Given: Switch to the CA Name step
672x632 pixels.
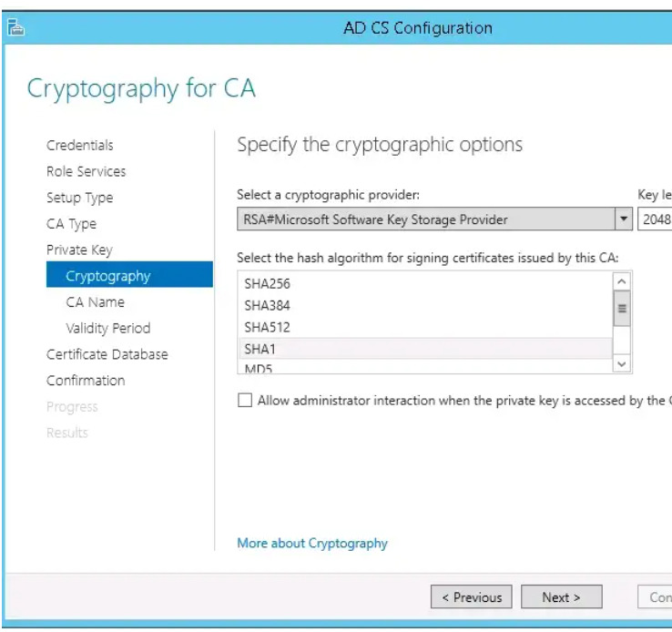Looking at the screenshot, I should click(95, 302).
